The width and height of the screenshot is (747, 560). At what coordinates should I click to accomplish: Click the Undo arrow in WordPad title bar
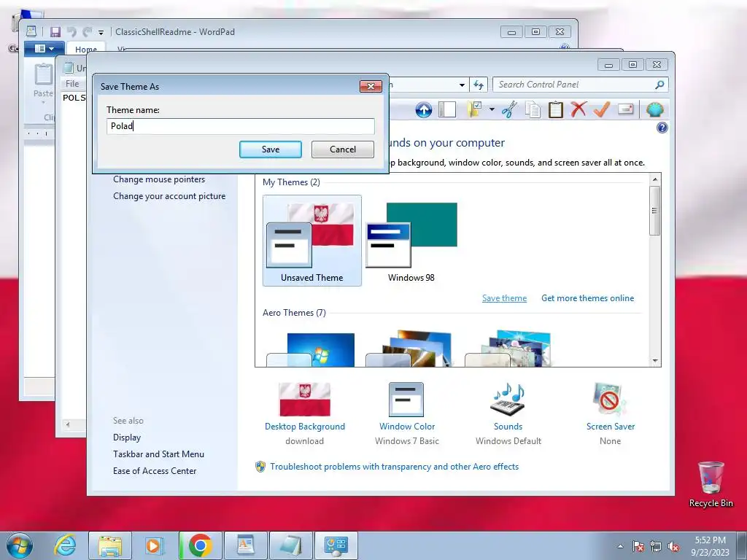point(71,32)
